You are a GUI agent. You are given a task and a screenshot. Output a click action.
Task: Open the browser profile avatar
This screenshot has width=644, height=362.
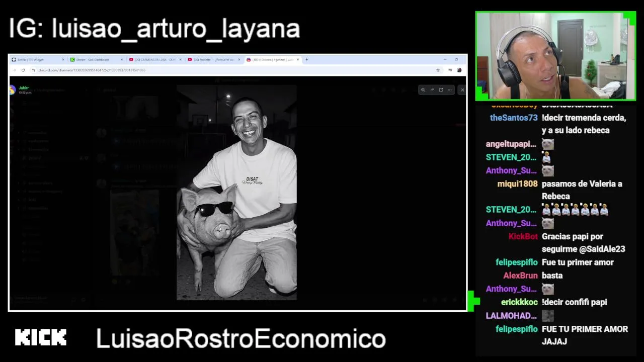[459, 70]
